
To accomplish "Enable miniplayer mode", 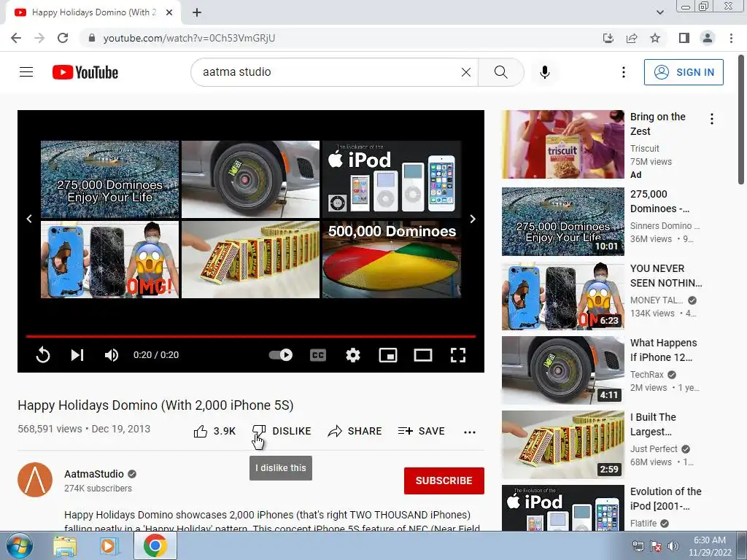I will tap(388, 355).
